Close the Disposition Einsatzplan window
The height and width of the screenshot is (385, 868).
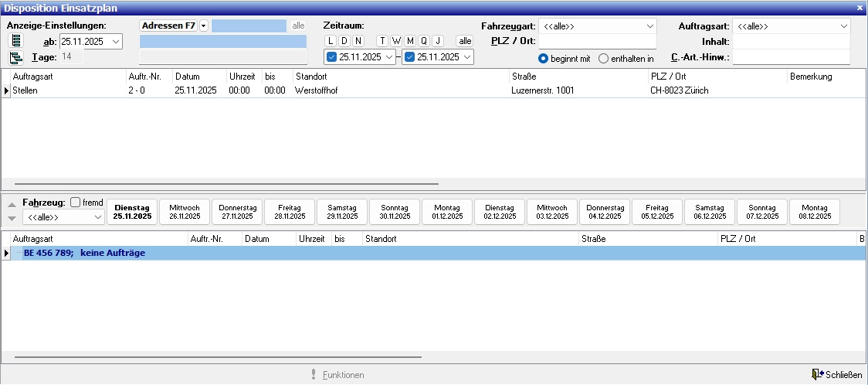pyautogui.click(x=860, y=7)
